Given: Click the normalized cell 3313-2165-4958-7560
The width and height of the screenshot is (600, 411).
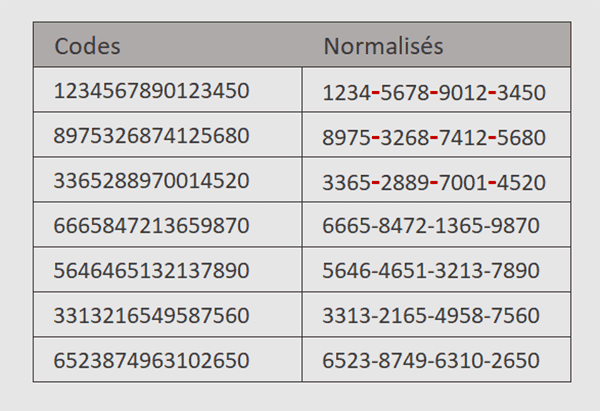Looking at the screenshot, I should tap(431, 316).
